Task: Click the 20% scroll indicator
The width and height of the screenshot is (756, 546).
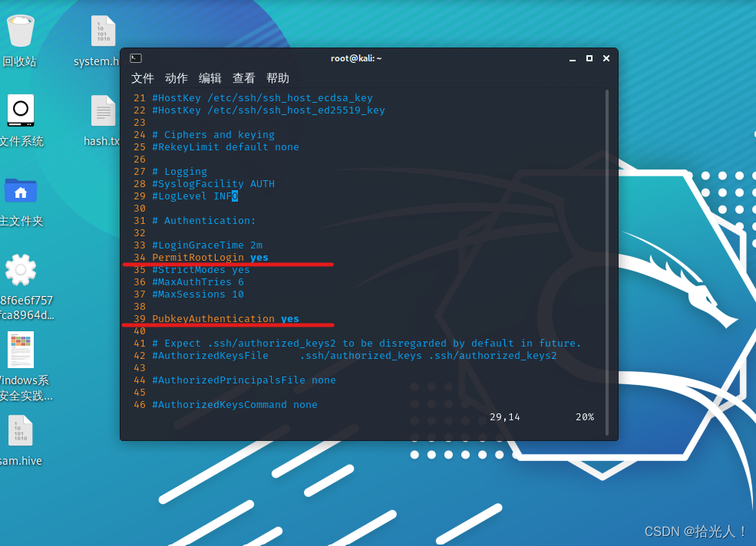Action: (584, 416)
